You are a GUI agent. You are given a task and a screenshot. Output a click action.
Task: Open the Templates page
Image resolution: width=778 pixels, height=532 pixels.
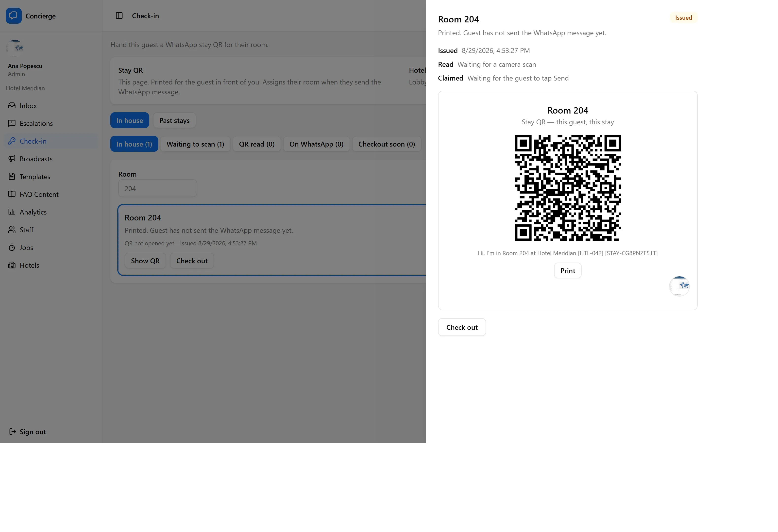[51, 176]
